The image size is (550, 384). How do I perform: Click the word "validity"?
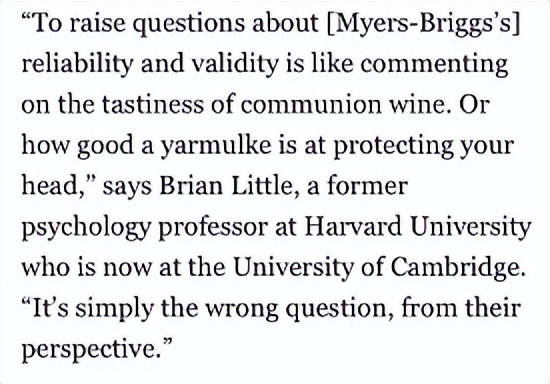click(x=236, y=65)
